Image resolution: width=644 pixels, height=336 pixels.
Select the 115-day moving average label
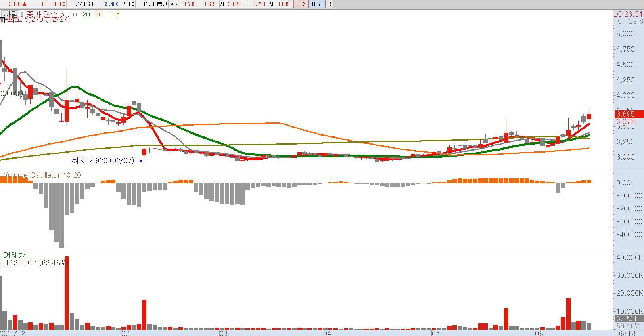point(114,15)
